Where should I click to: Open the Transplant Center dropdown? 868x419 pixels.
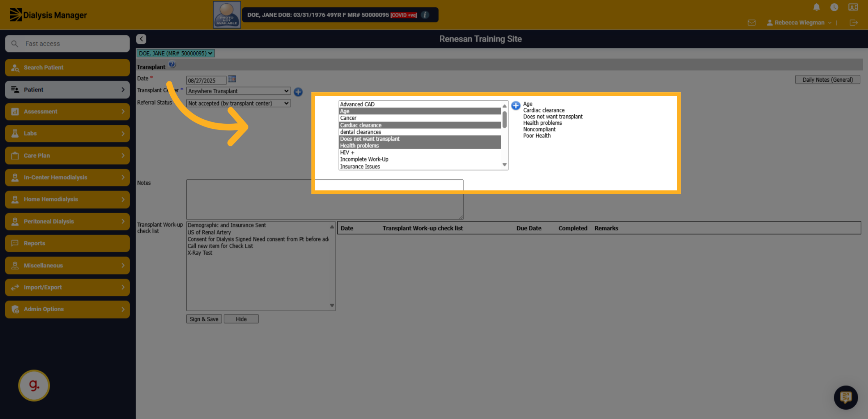(238, 91)
